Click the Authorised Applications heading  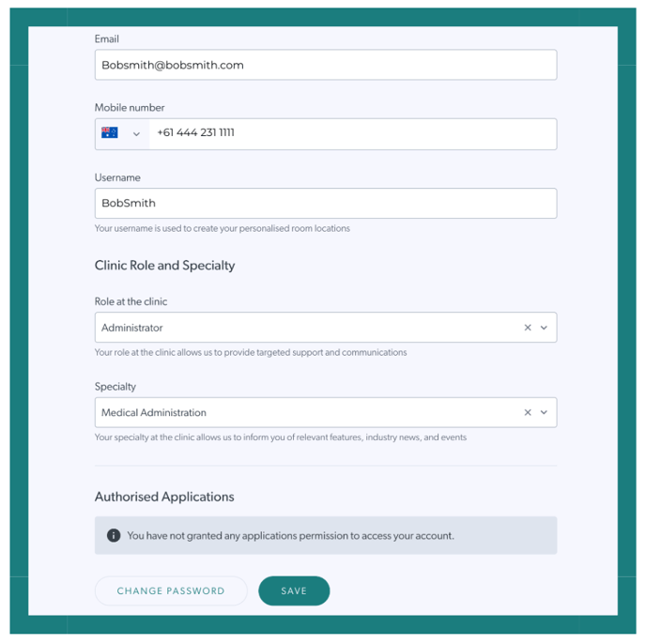pyautogui.click(x=164, y=497)
